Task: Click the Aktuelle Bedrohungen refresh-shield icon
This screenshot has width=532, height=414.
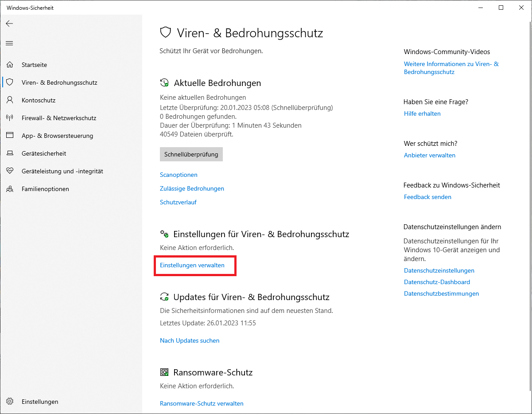Action: [x=164, y=83]
